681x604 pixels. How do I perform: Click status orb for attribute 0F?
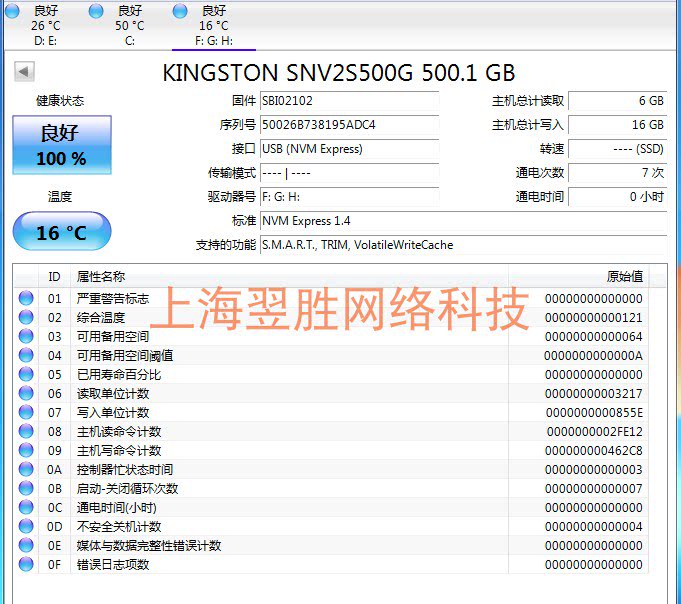(x=26, y=564)
